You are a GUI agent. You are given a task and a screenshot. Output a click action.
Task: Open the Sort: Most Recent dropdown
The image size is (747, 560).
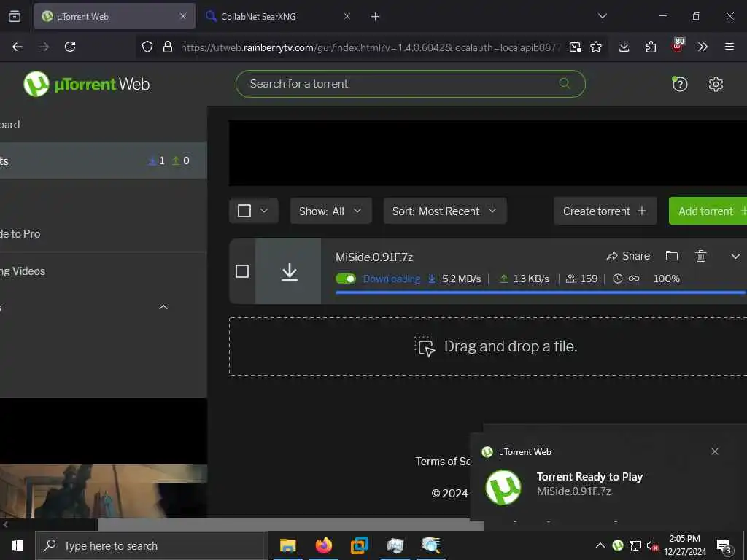coord(444,211)
